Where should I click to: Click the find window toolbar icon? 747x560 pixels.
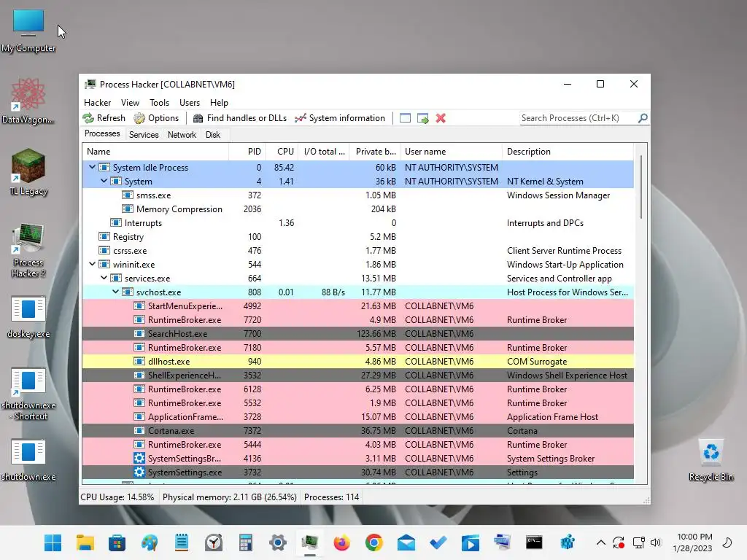pos(405,118)
